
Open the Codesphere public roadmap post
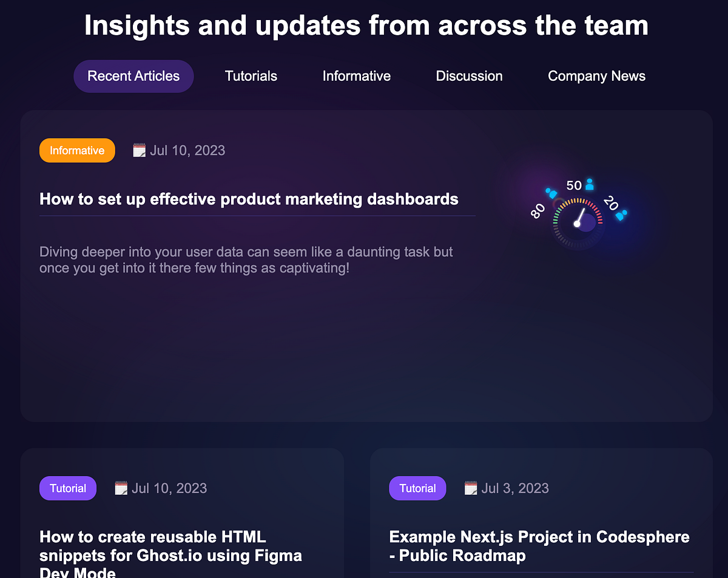[539, 546]
